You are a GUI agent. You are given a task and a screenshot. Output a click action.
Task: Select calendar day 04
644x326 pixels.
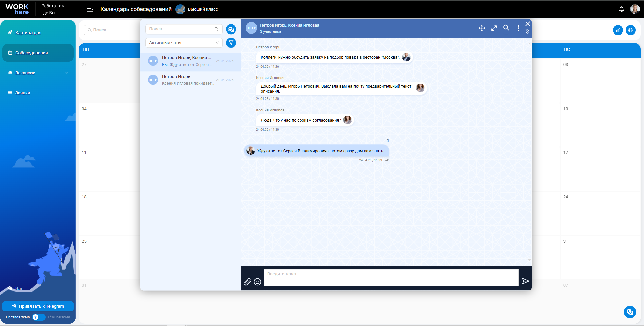pyautogui.click(x=84, y=109)
